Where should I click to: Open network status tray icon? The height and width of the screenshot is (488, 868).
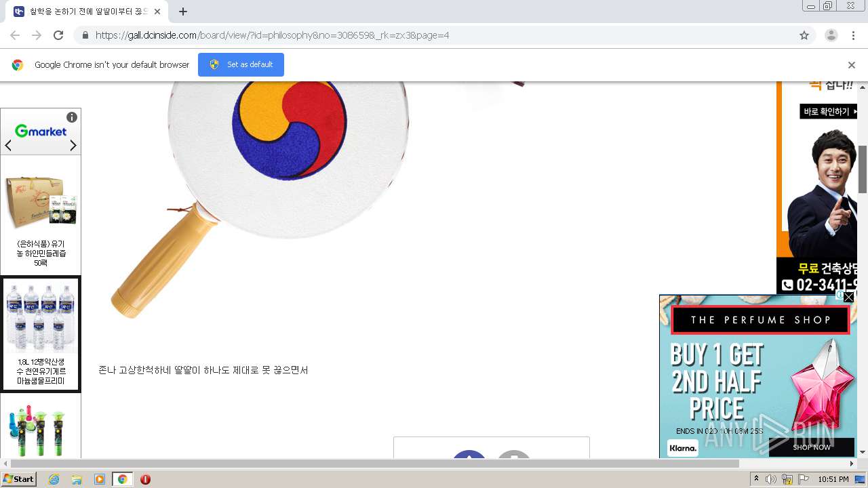787,479
